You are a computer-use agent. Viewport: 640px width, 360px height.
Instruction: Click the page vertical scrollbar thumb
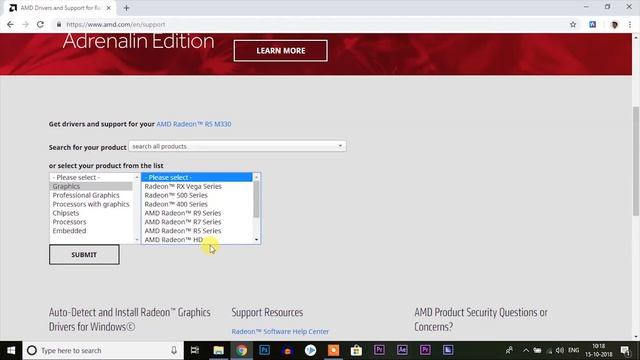pos(636,161)
